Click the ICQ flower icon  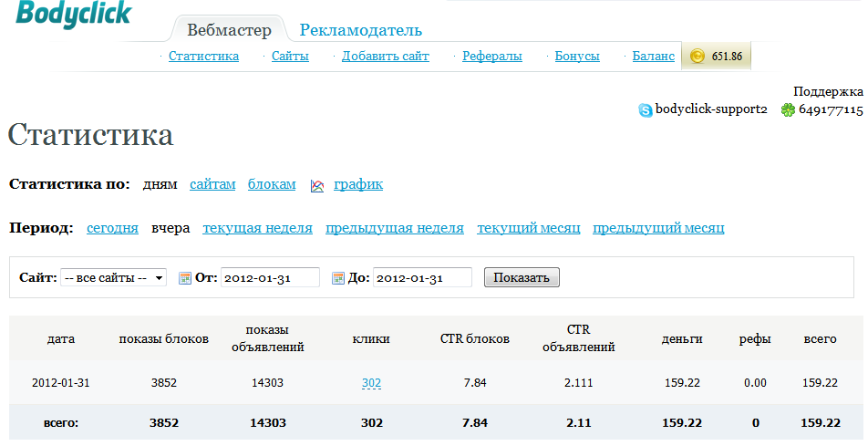[788, 110]
